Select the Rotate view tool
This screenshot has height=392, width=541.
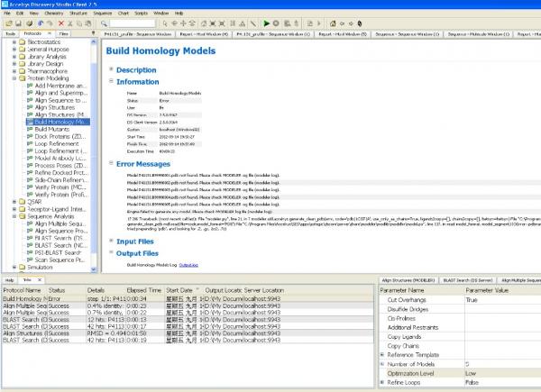click(174, 23)
